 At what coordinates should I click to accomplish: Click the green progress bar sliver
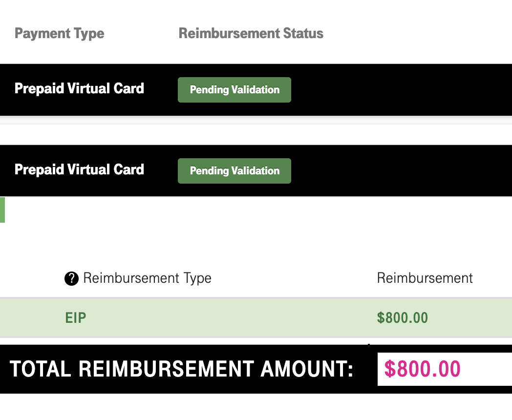(2, 210)
